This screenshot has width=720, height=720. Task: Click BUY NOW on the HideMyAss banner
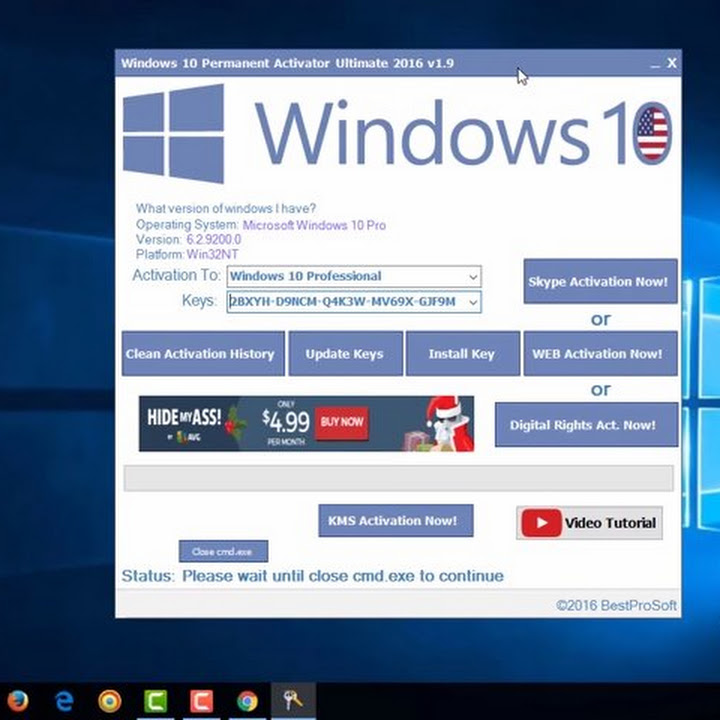tap(342, 422)
